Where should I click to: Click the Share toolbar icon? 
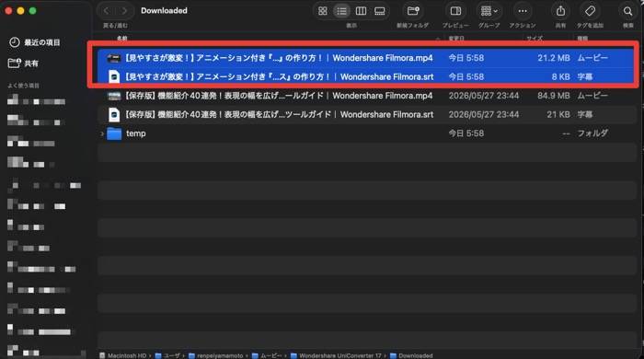[x=560, y=11]
